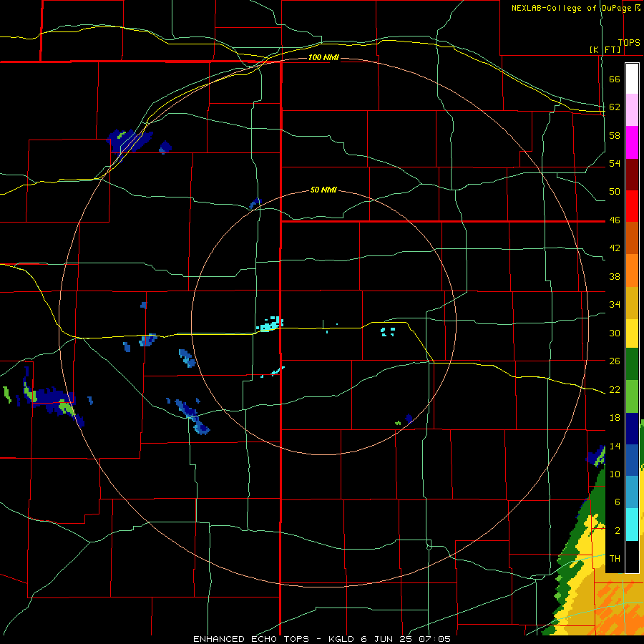Click the medium blue legend swatch
Viewport: 644px width, 644px height.
pos(632,460)
